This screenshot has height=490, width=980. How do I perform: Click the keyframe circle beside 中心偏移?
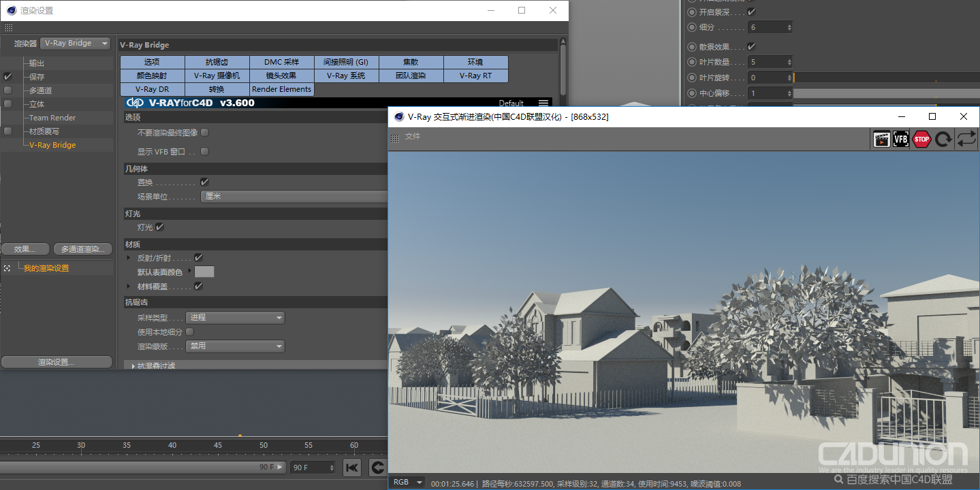(x=692, y=93)
